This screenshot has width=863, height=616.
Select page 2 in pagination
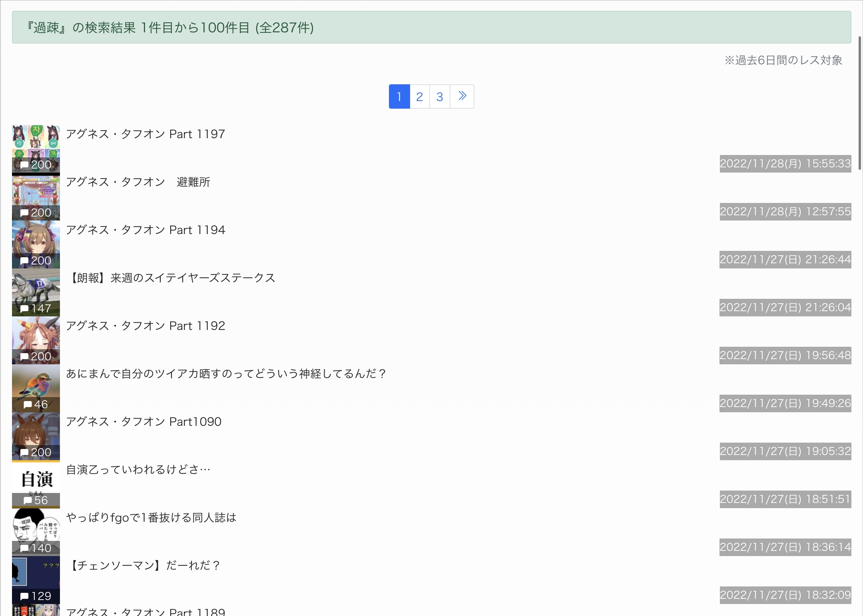[420, 96]
